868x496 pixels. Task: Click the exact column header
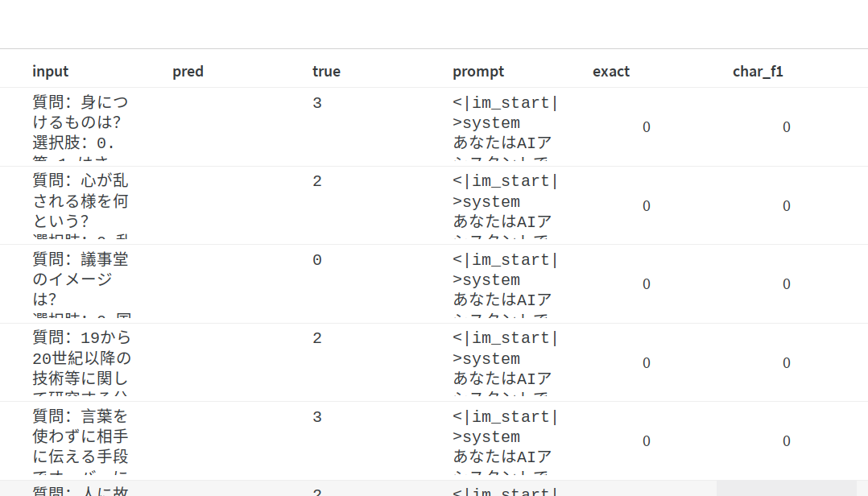tap(611, 72)
